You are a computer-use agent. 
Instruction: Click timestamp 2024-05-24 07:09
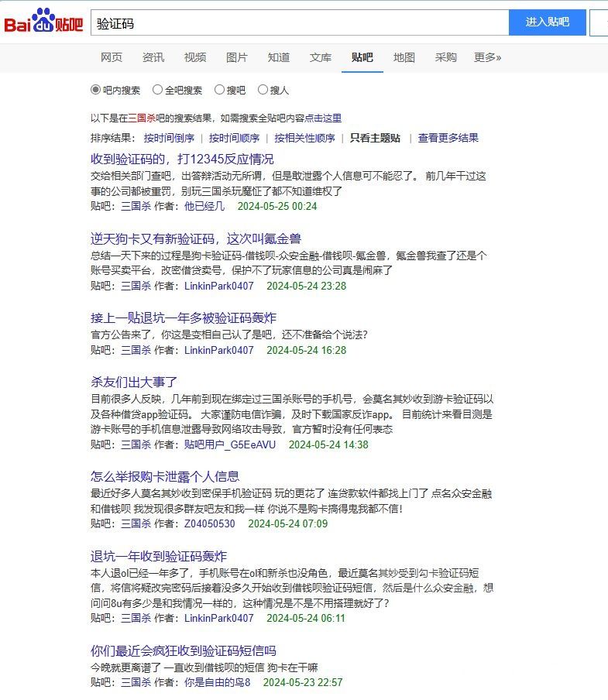click(288, 524)
